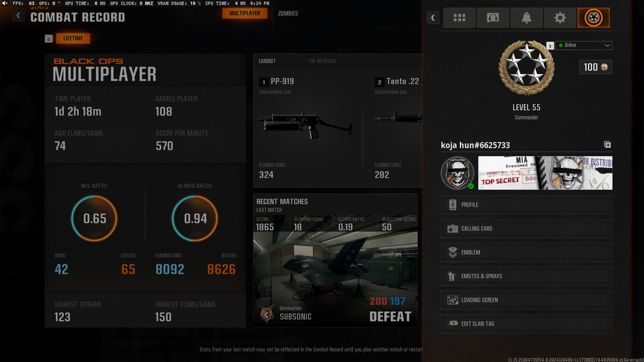Open the Subsonic last match thumbnail

pos(336,279)
